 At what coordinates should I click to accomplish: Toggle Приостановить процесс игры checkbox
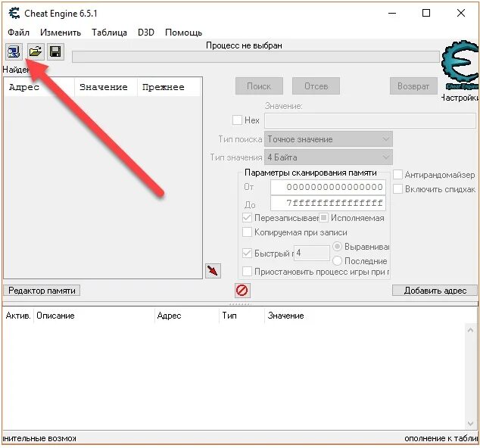pyautogui.click(x=247, y=272)
